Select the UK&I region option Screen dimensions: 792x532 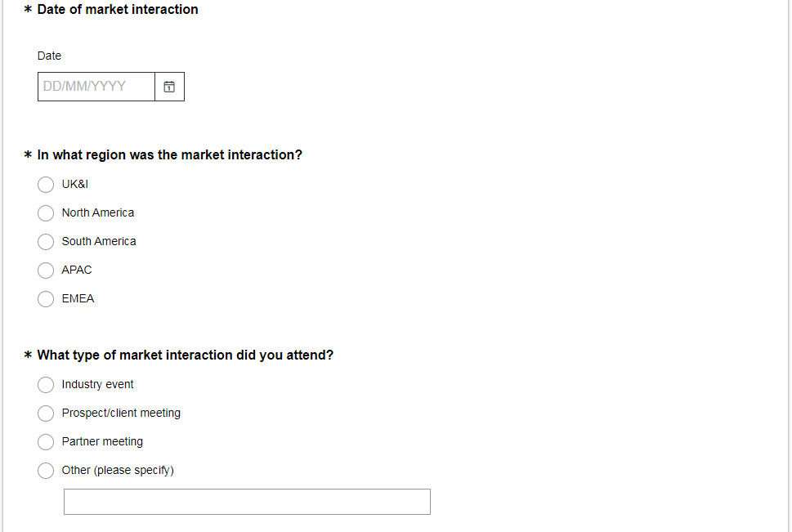coord(46,185)
